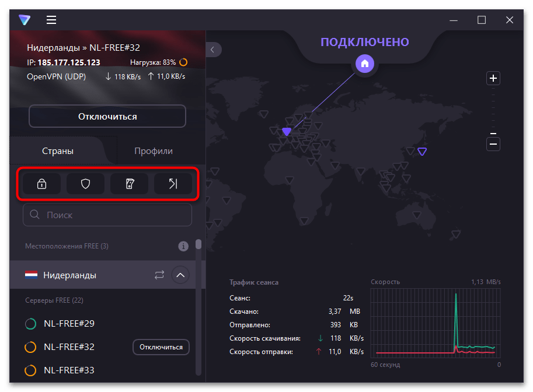The width and height of the screenshot is (533, 392).
Task: Collapse the Нидерланды server list
Action: tap(180, 275)
